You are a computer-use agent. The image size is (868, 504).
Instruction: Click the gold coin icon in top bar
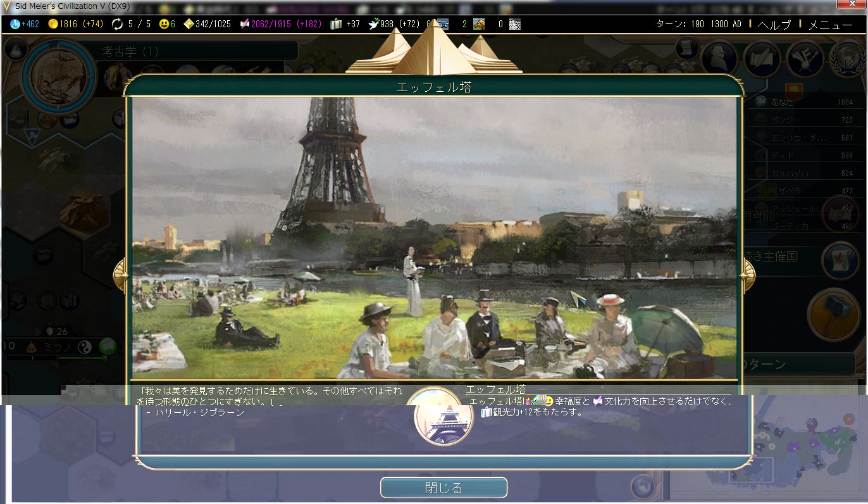tap(53, 24)
